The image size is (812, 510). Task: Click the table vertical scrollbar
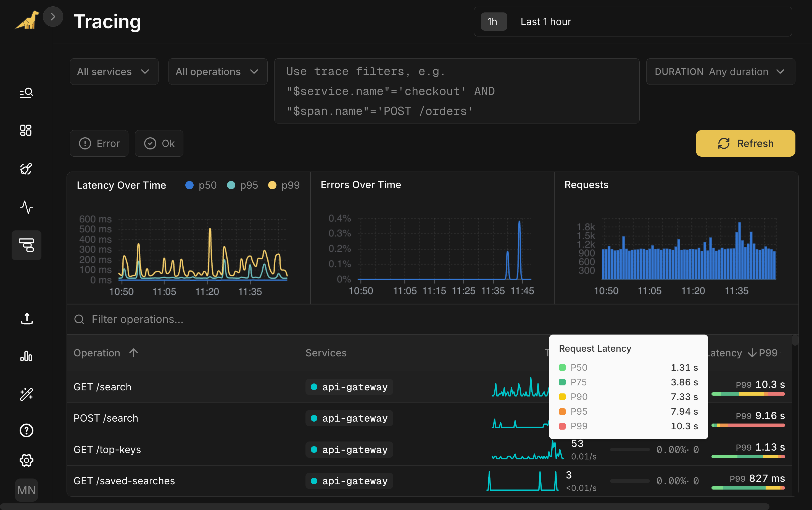tap(795, 340)
